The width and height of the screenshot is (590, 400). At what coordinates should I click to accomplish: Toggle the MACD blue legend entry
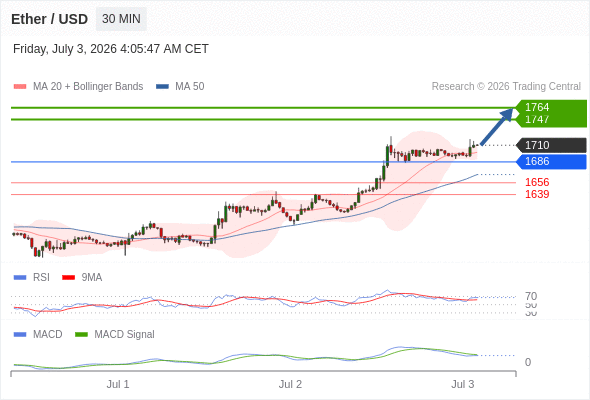click(x=38, y=334)
